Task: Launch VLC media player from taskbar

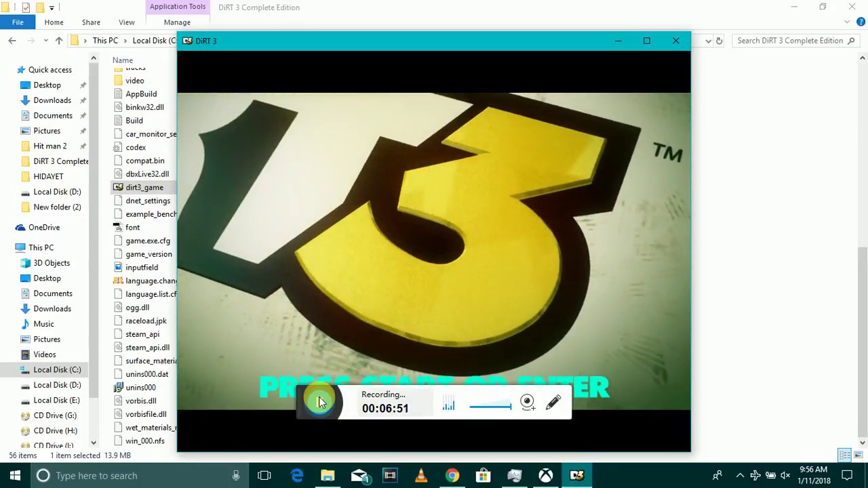Action: (x=421, y=476)
